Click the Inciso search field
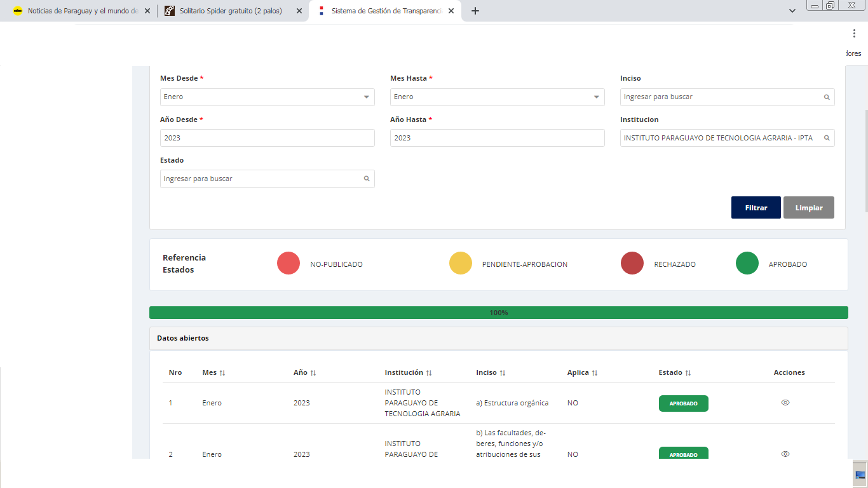This screenshot has width=868, height=488. pyautogui.click(x=728, y=97)
